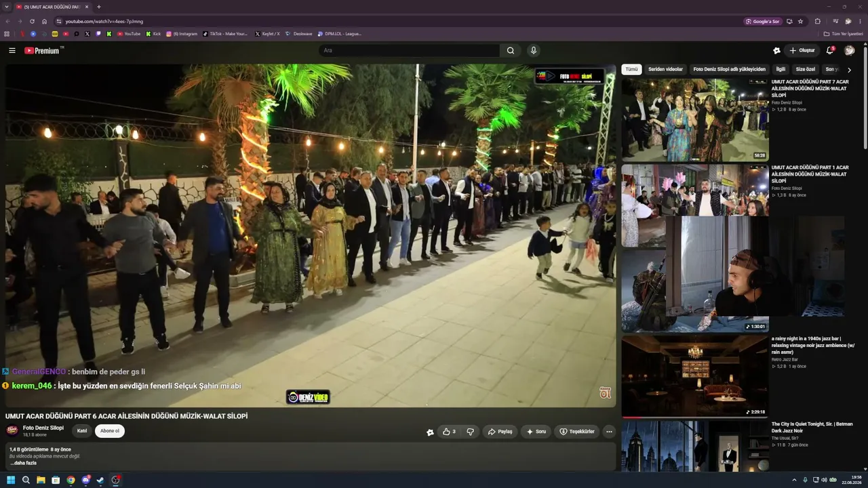Open the taskbar clock and date
868x488 pixels.
pyautogui.click(x=852, y=480)
